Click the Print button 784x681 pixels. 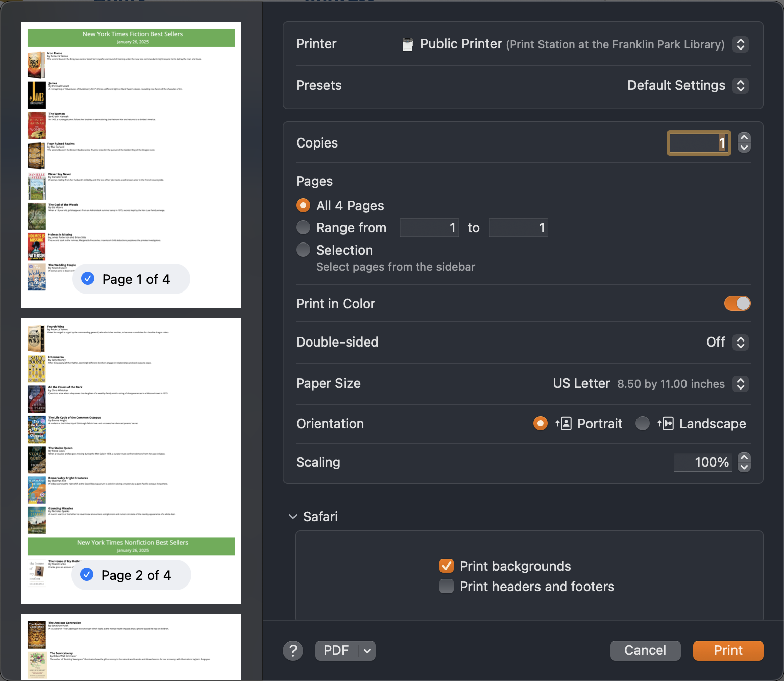tap(728, 651)
